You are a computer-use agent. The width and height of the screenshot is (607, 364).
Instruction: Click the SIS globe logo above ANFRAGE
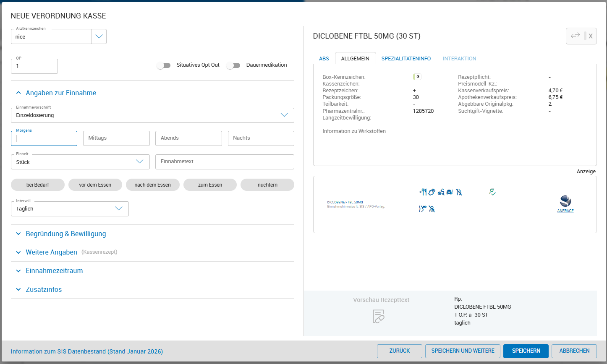click(x=565, y=201)
